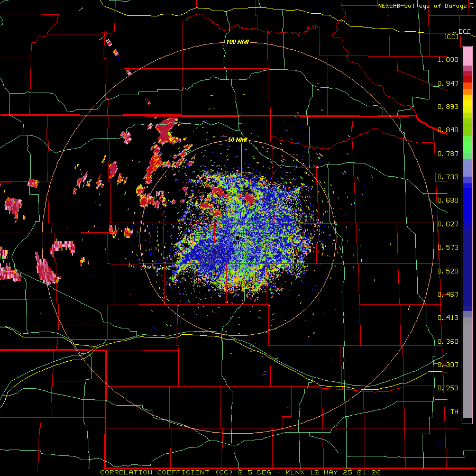Image resolution: width=476 pixels, height=476 pixels.
Task: Click the DCC label above the scale
Action: pos(464,31)
